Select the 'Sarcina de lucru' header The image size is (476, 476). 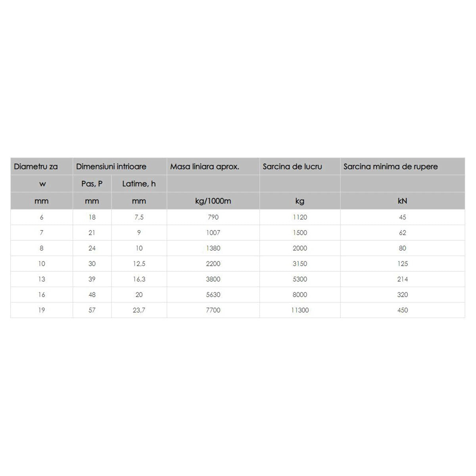click(x=292, y=167)
